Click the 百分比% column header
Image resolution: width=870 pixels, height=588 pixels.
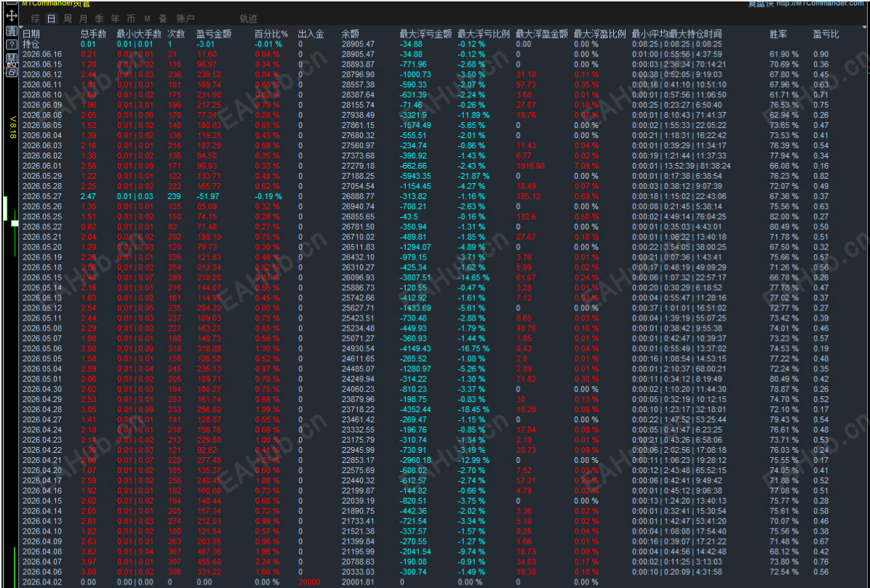271,34
